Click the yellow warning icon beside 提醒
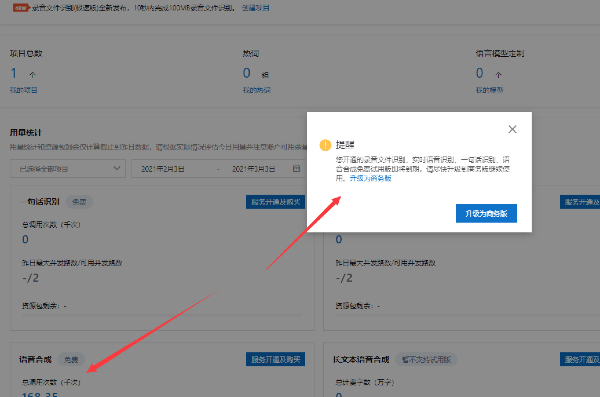 (325, 145)
